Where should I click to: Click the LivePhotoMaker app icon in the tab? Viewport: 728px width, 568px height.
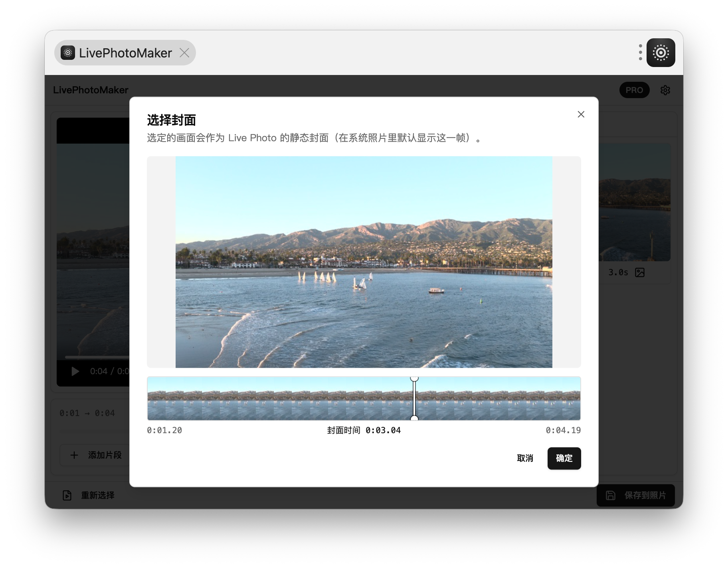click(x=68, y=53)
